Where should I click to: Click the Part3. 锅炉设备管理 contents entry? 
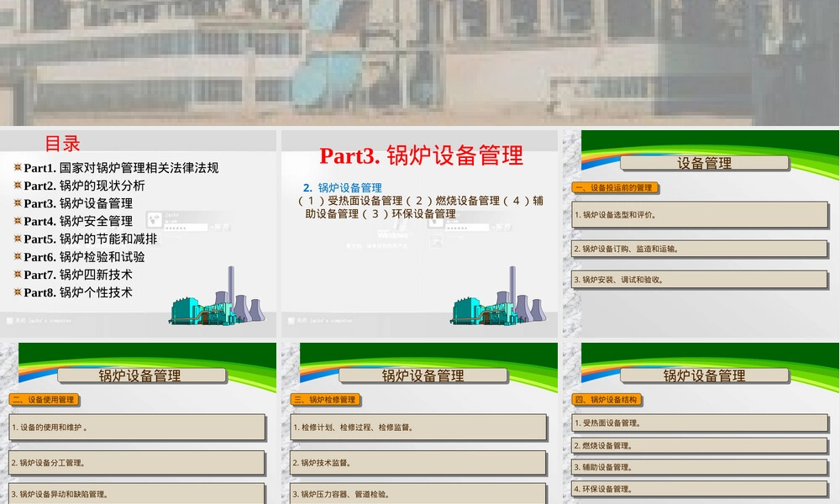point(78,203)
